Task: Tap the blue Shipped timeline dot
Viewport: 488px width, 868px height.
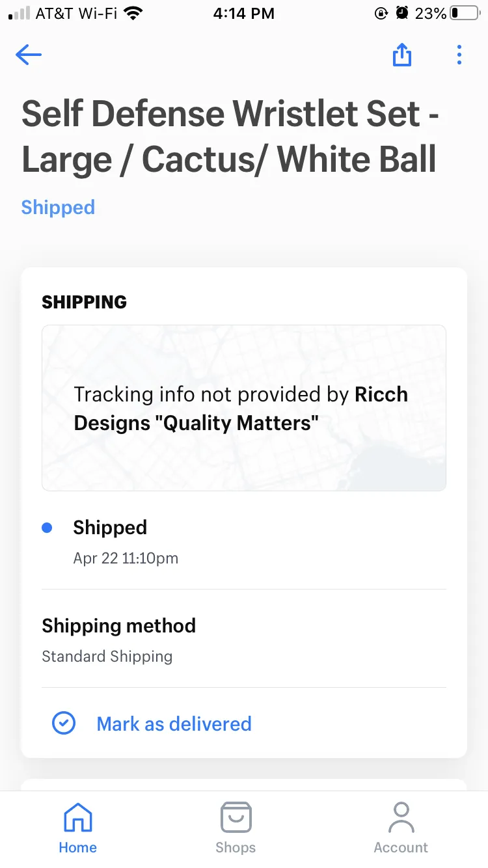Action: pos(47,528)
